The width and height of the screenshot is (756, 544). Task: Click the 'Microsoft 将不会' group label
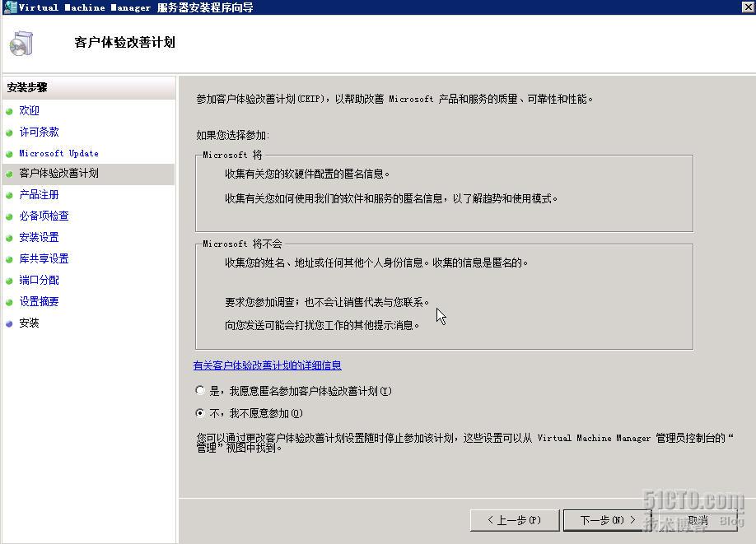[x=242, y=244]
